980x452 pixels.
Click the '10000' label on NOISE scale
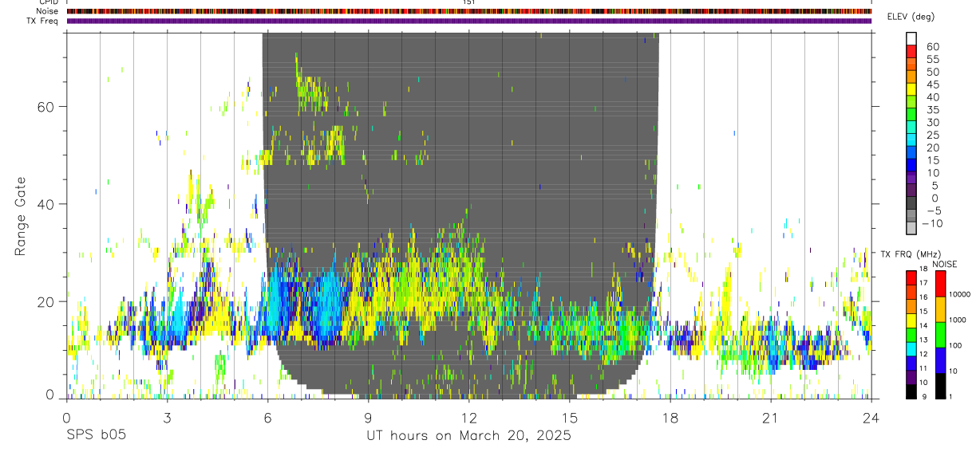959,294
